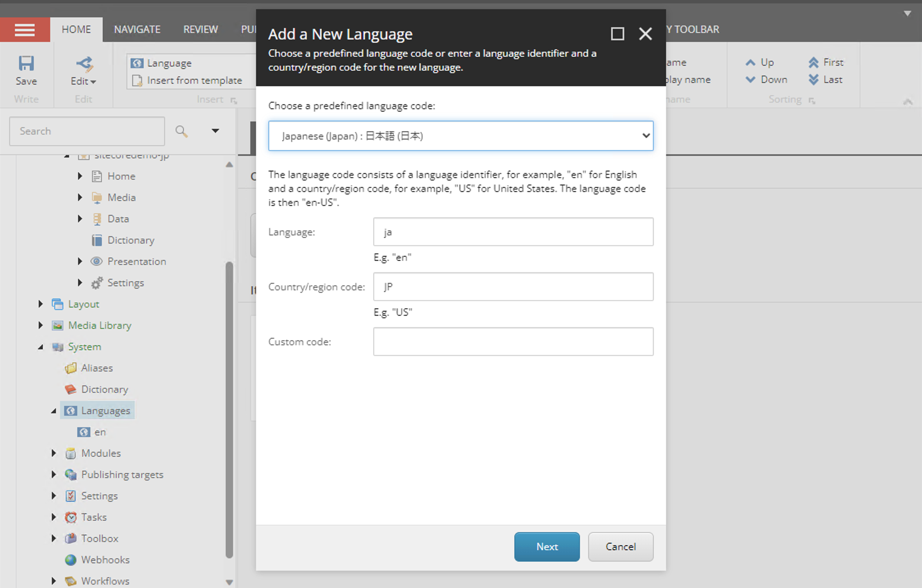Click the Next button
The width and height of the screenshot is (922, 588).
coord(547,547)
